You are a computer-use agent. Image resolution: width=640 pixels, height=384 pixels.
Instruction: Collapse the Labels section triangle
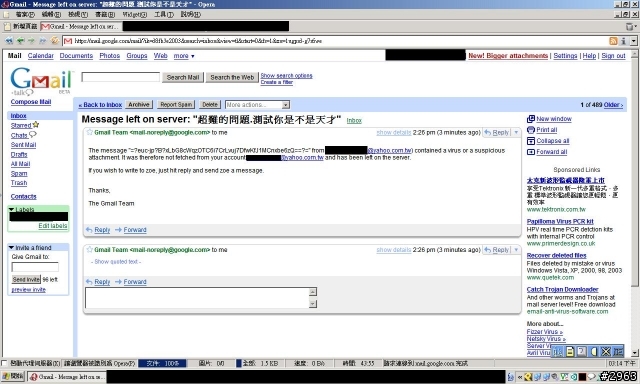[x=11, y=209]
